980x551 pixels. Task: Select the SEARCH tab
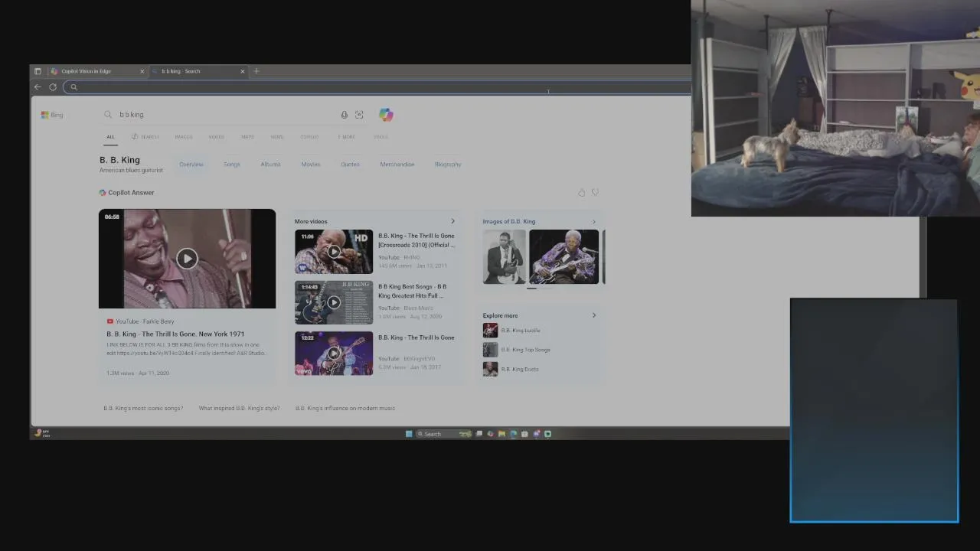(x=145, y=137)
